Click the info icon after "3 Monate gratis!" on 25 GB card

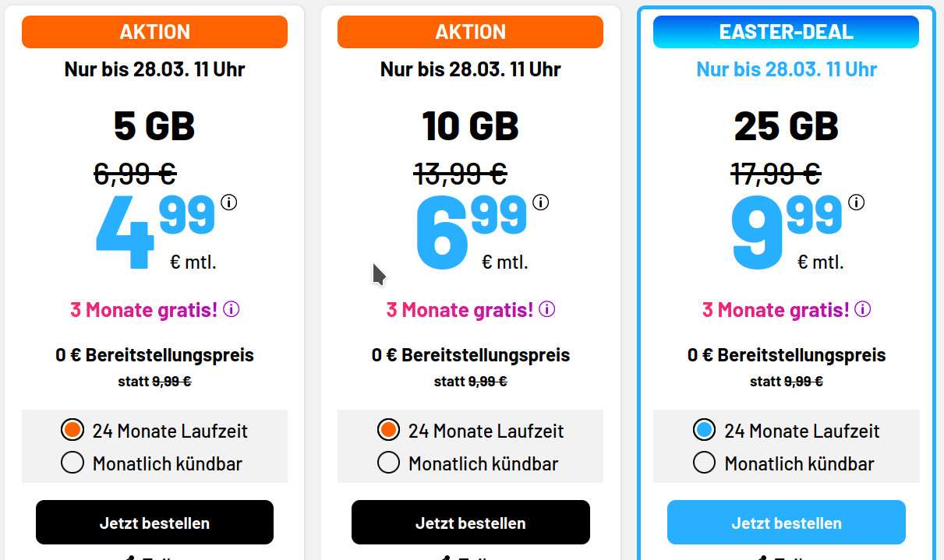pos(862,309)
